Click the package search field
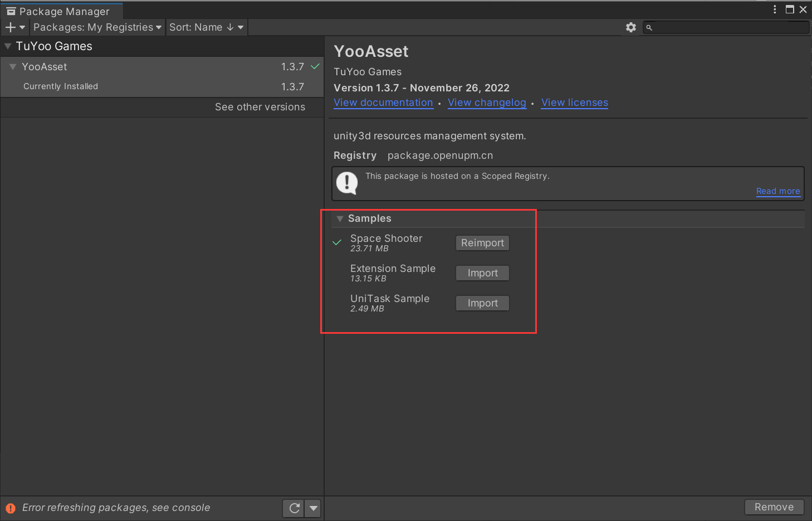 pyautogui.click(x=726, y=27)
